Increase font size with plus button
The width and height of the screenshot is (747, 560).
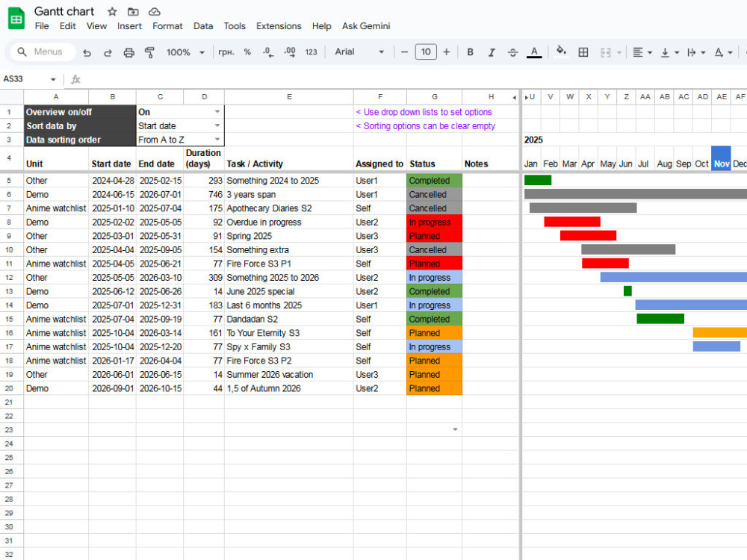point(447,52)
